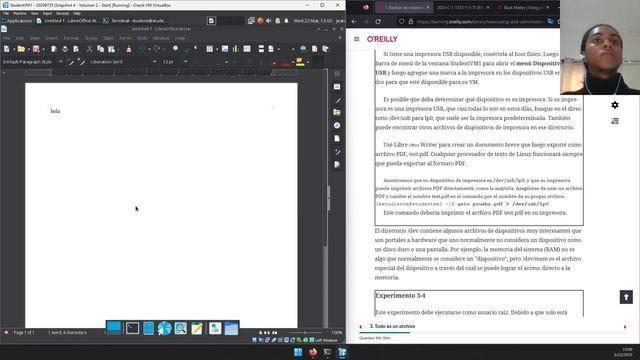Open sidebar settings hamburger icon in Writer

(x=337, y=74)
